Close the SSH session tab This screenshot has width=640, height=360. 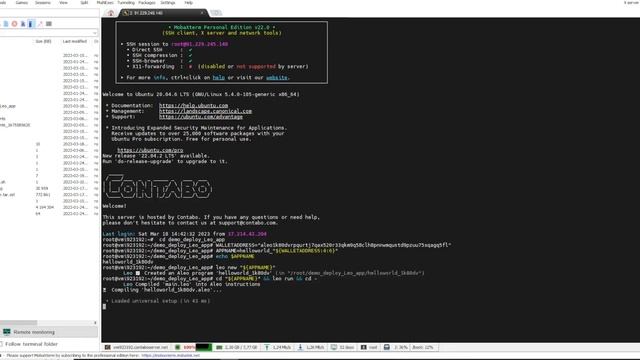coord(202,13)
